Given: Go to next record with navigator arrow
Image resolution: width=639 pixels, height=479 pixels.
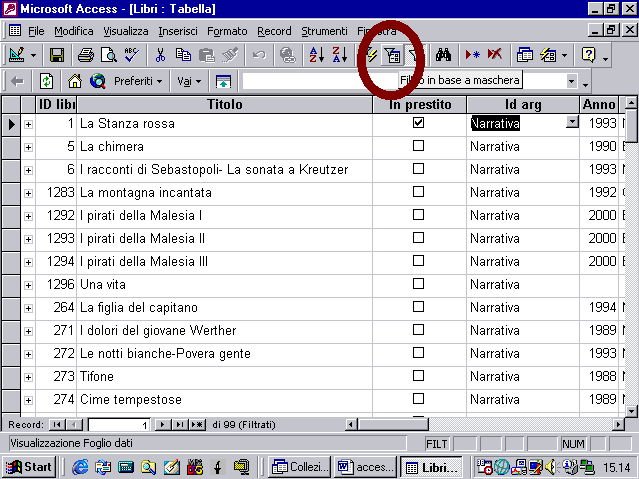Looking at the screenshot, I should click(x=162, y=425).
